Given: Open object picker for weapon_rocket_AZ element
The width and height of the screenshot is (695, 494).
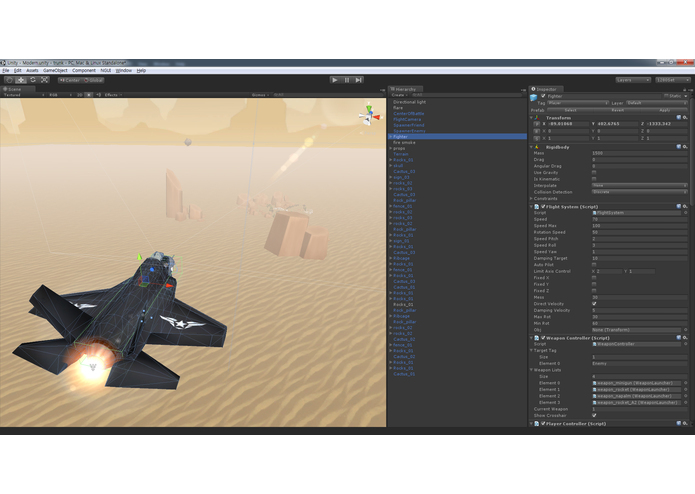Looking at the screenshot, I should pyautogui.click(x=686, y=402).
